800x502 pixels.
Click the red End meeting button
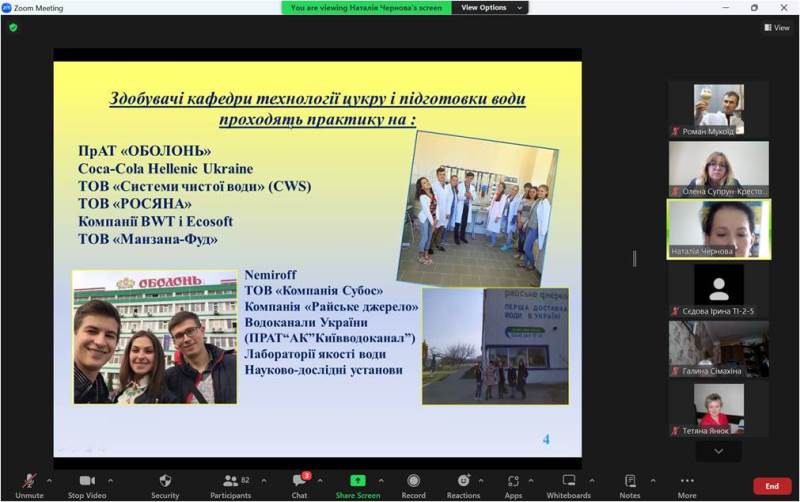coord(772,486)
